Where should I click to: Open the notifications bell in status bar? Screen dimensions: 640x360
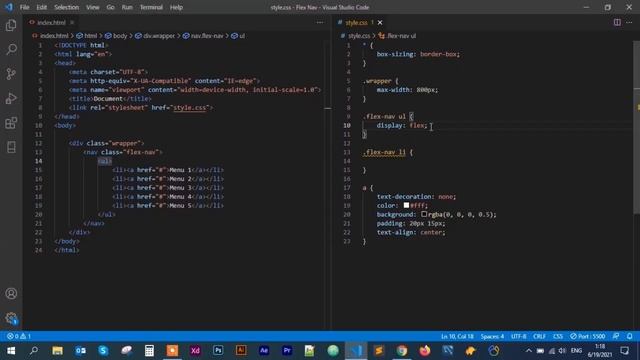coord(629,336)
